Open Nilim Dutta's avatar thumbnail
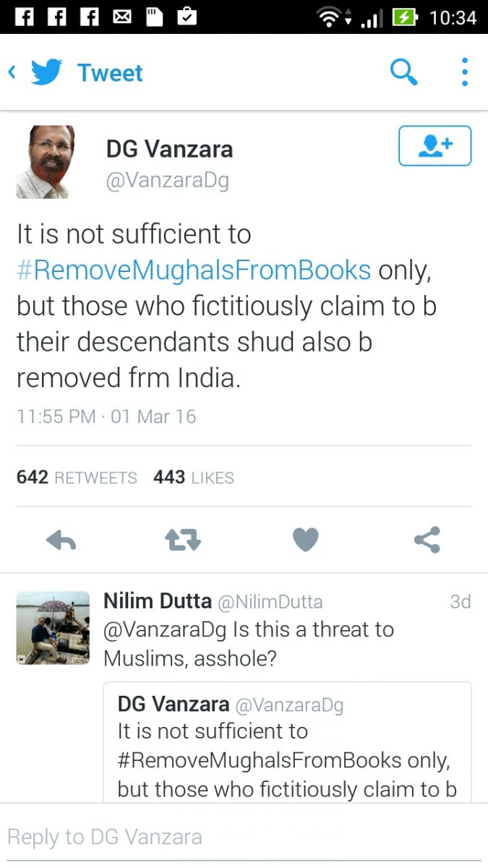The width and height of the screenshot is (488, 868). click(x=53, y=628)
